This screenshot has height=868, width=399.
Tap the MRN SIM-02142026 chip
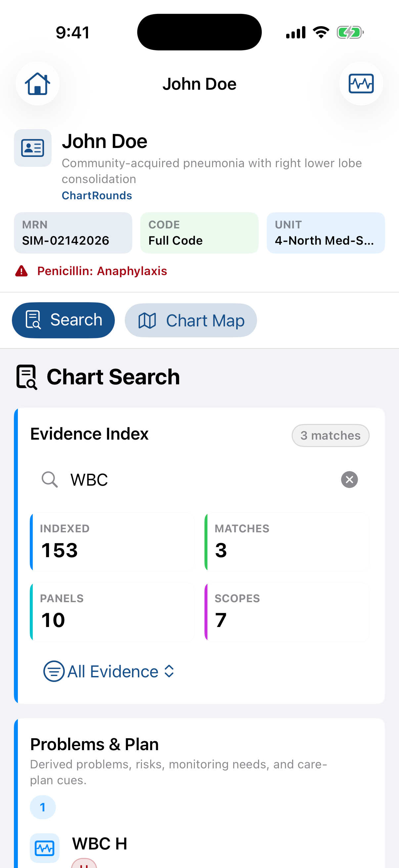(x=73, y=233)
